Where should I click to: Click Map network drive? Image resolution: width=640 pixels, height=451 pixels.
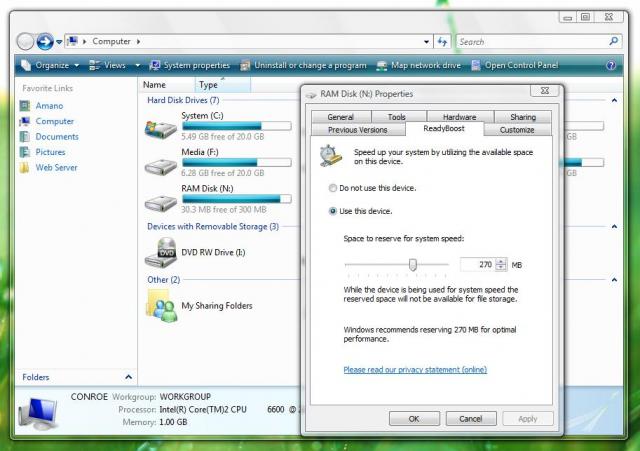point(419,65)
